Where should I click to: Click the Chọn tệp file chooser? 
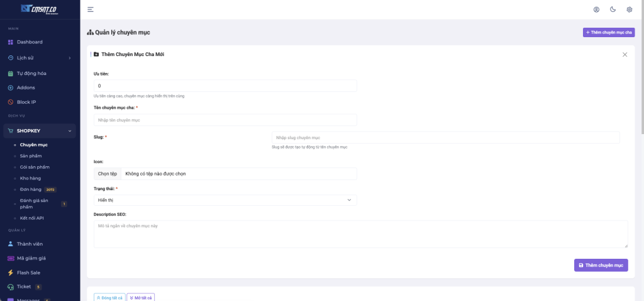[x=108, y=174]
